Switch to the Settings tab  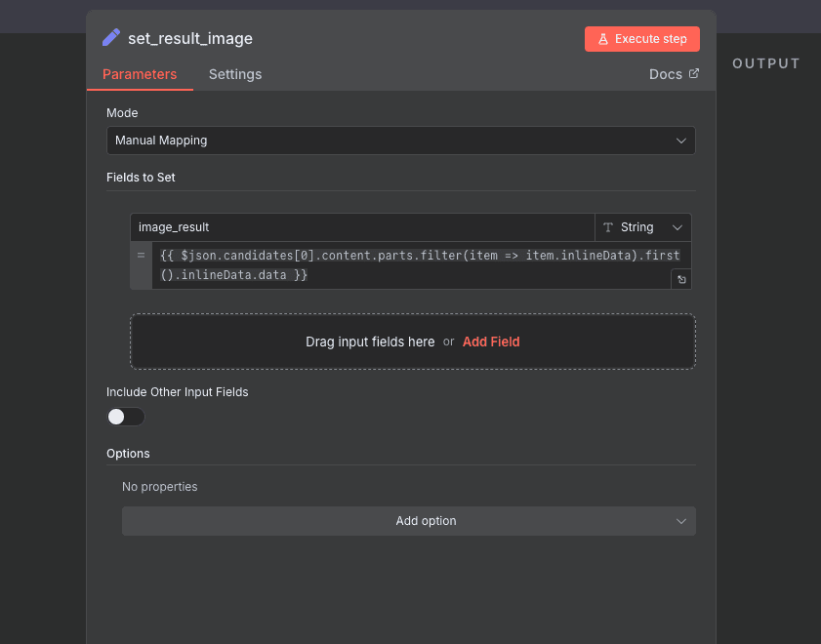235,74
